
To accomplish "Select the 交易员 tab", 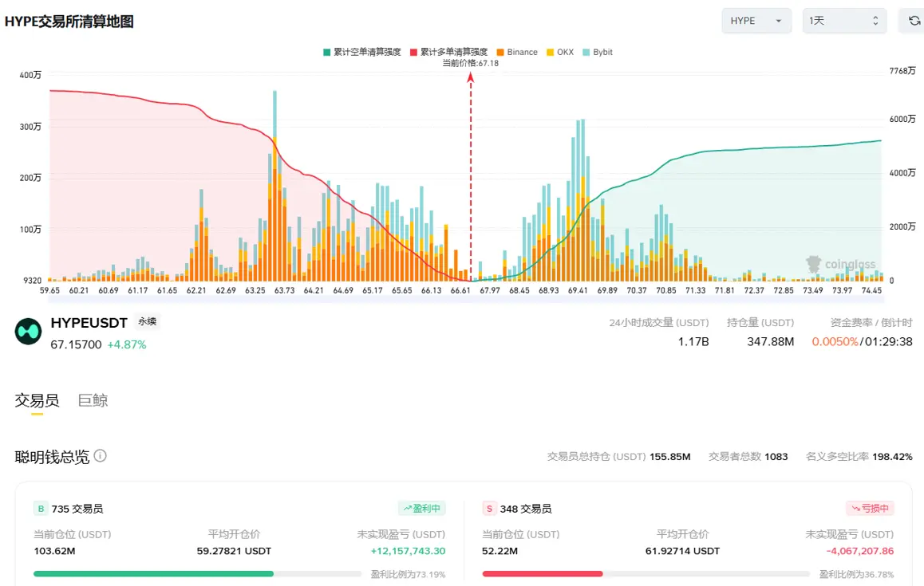I will [37, 400].
